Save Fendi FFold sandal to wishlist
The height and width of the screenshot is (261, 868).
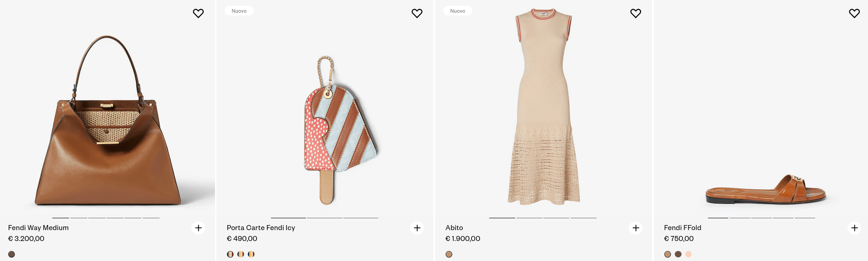(854, 14)
